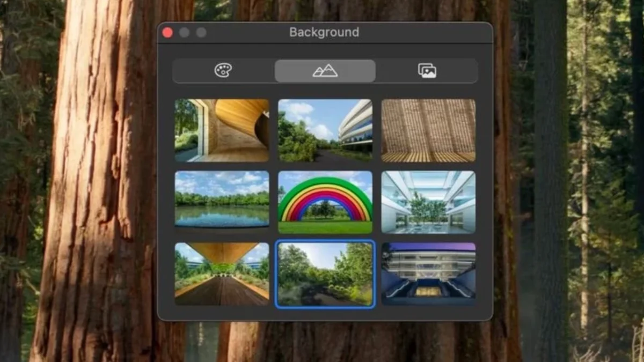This screenshot has height=362, width=644.
Task: Select the rainbow arch background
Action: 325,202
